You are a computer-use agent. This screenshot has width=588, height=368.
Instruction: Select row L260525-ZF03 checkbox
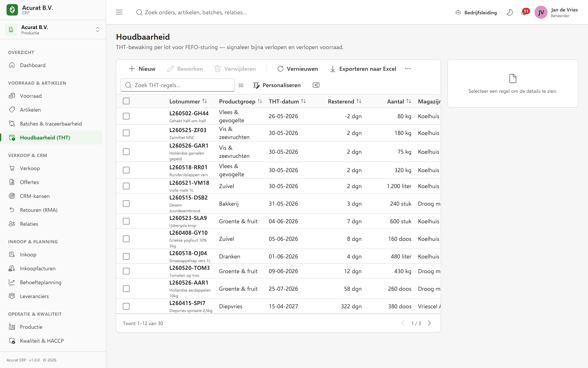click(126, 133)
